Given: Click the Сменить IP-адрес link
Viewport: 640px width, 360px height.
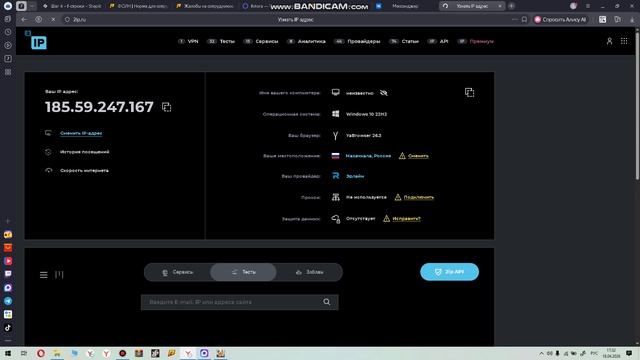Looking at the screenshot, I should [81, 133].
